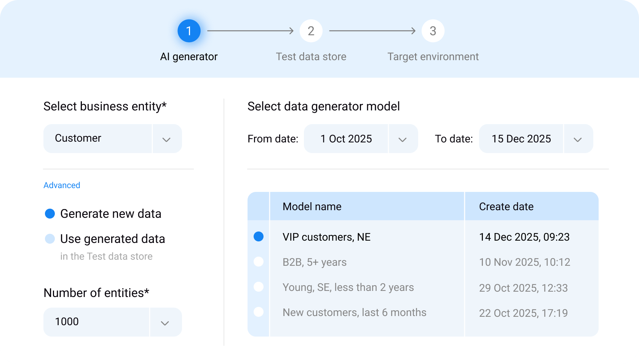Click the 1000 entities field
This screenshot has width=639, height=364.
96,322
